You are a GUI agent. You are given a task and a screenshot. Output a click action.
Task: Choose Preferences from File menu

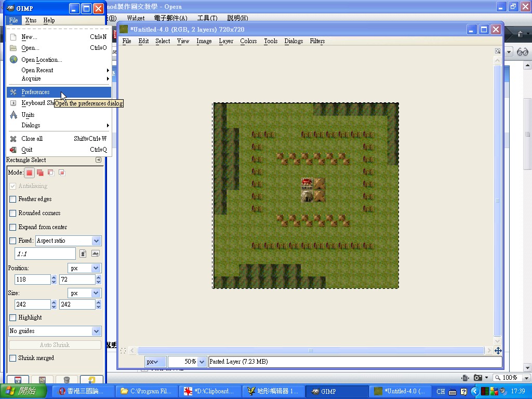pyautogui.click(x=59, y=92)
